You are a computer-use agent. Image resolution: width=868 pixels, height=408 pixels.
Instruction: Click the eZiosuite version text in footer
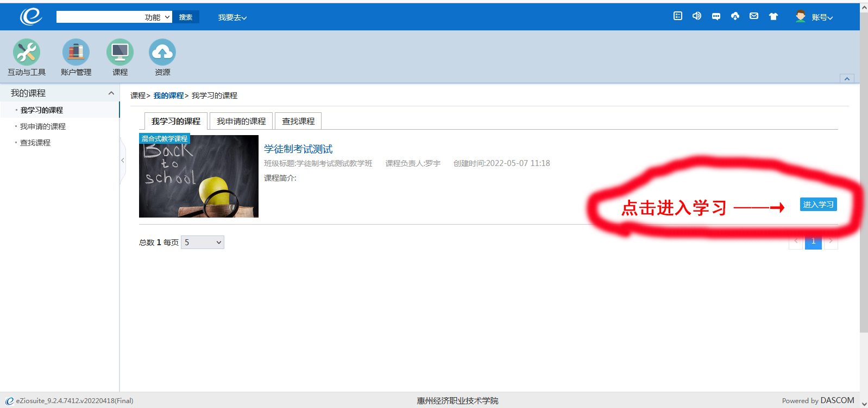click(74, 401)
